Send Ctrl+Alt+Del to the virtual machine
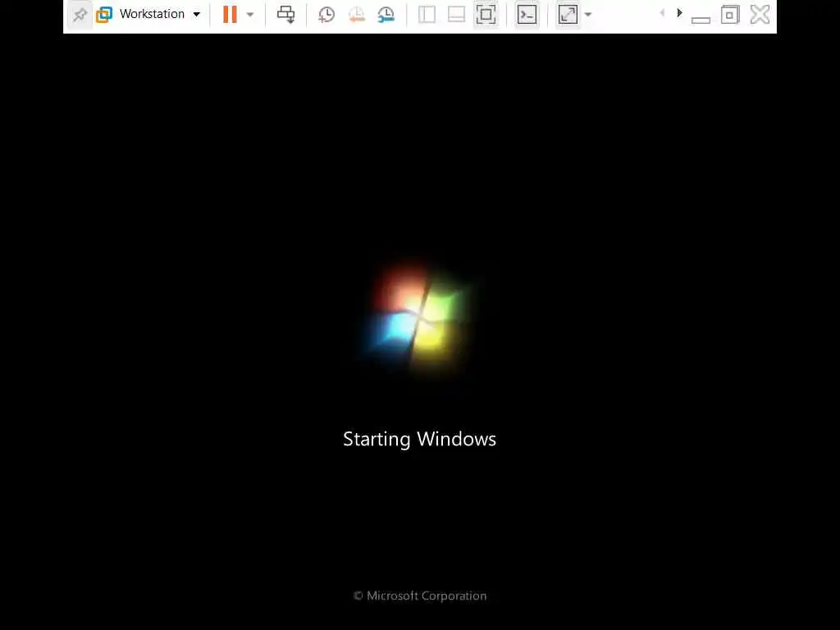This screenshot has height=630, width=840. [x=285, y=15]
